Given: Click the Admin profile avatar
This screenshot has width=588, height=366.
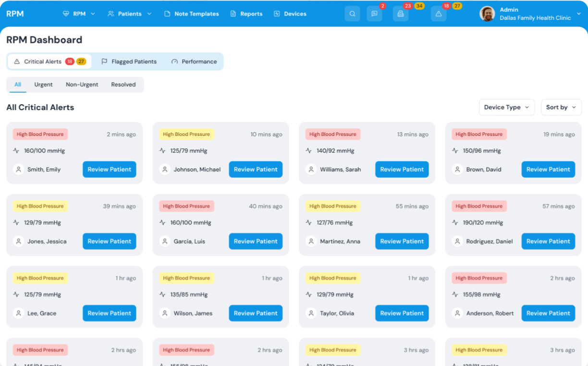Looking at the screenshot, I should click(x=487, y=14).
